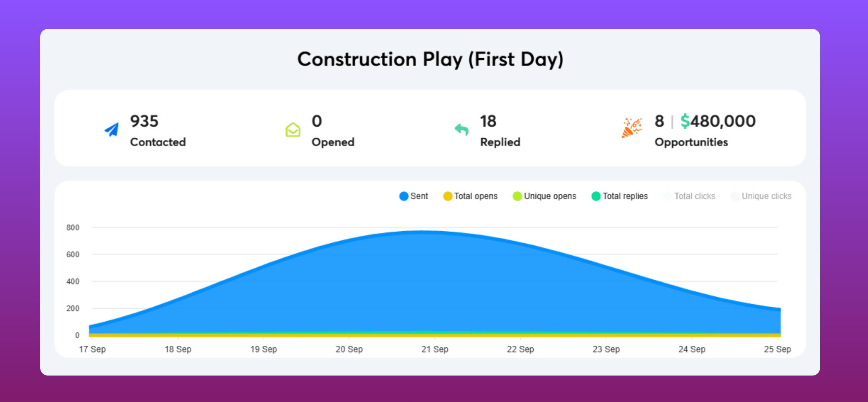This screenshot has height=402, width=868.
Task: Click the 935 Contacted count
Action: (144, 121)
